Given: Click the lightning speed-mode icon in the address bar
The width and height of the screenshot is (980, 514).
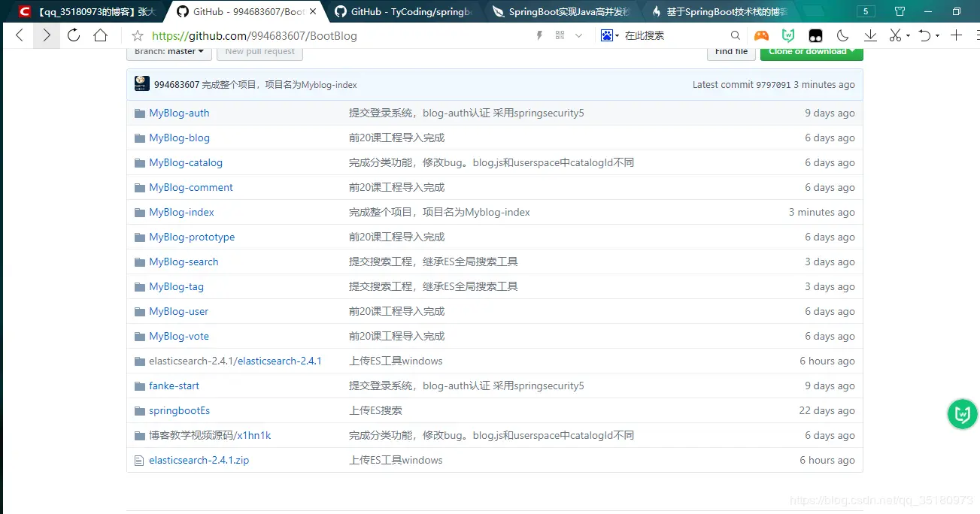Looking at the screenshot, I should (539, 35).
